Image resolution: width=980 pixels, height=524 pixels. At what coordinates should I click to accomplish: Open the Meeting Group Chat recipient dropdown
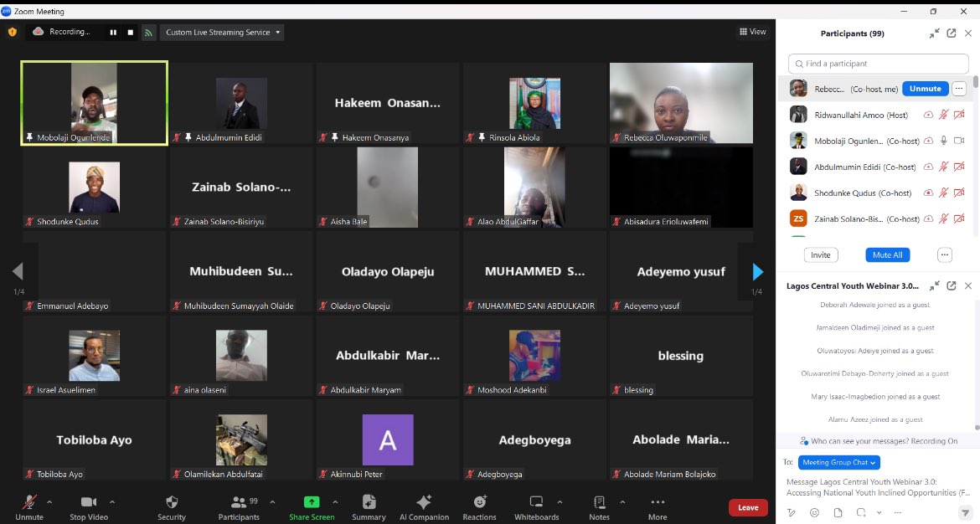click(838, 462)
